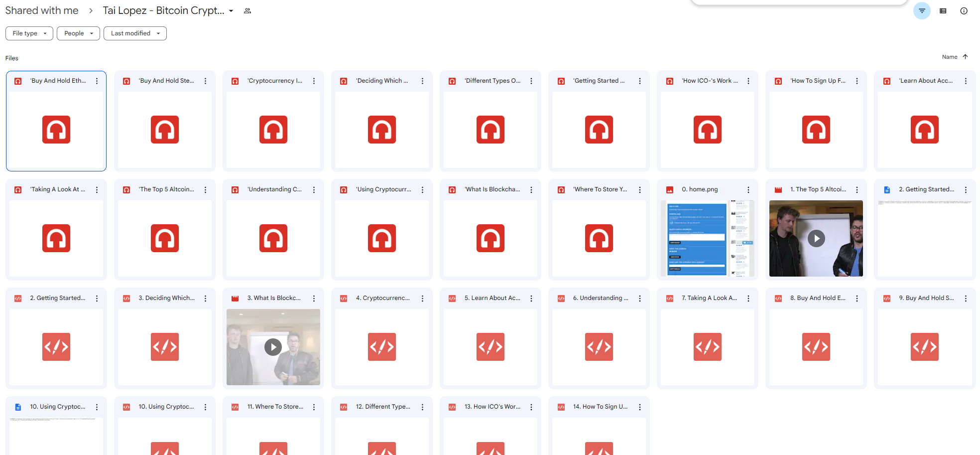
Task: Open more actions for 0. home.png
Action: point(748,190)
